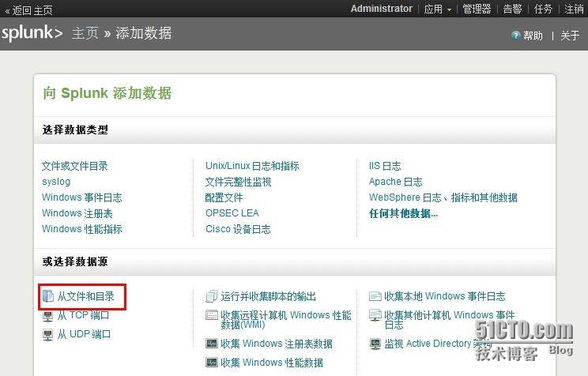
Task: Click the WMI remote performance data icon
Action: click(212, 315)
